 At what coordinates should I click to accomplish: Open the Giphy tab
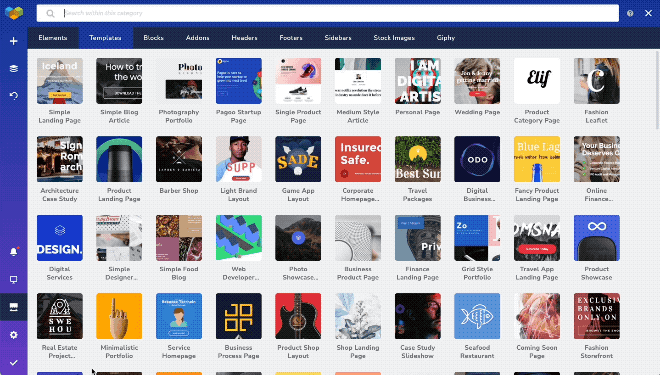click(x=446, y=38)
